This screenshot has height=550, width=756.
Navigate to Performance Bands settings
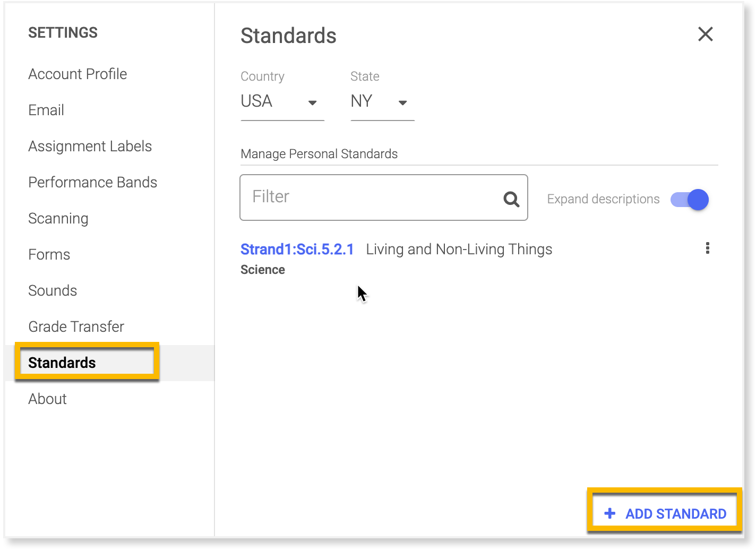92,182
